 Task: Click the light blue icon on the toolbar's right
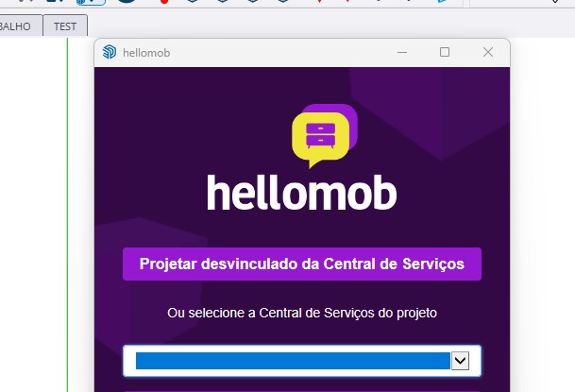[x=443, y=1]
